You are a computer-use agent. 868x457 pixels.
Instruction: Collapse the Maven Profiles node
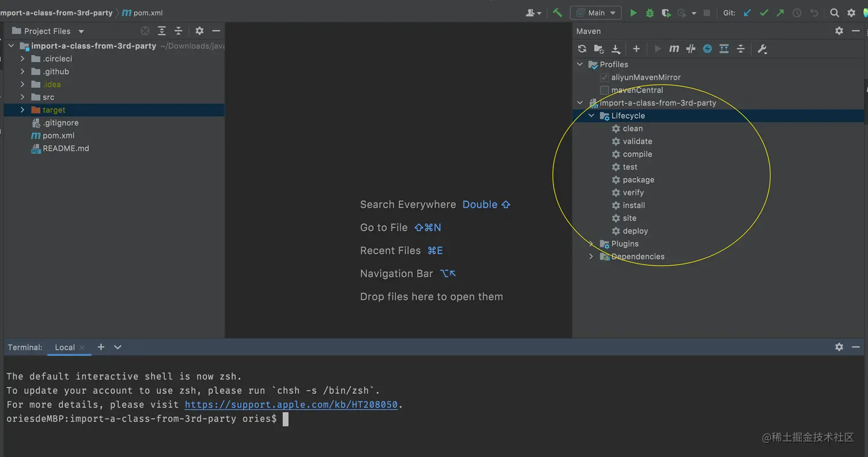pyautogui.click(x=580, y=64)
